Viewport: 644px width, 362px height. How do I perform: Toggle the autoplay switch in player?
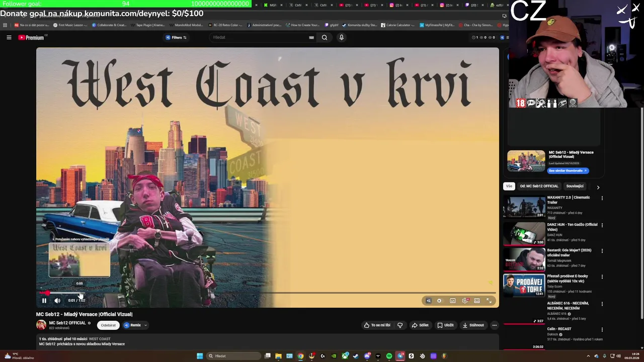coord(439,301)
